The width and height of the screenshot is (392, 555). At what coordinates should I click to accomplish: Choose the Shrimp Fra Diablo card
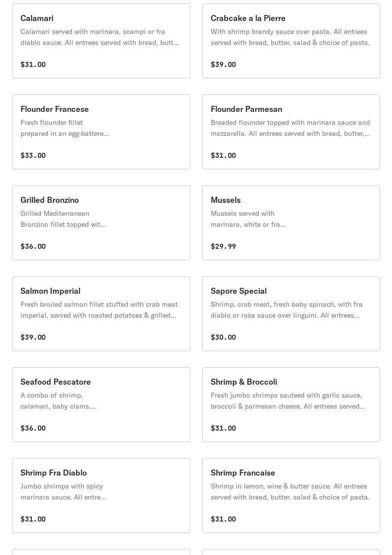pyautogui.click(x=101, y=496)
